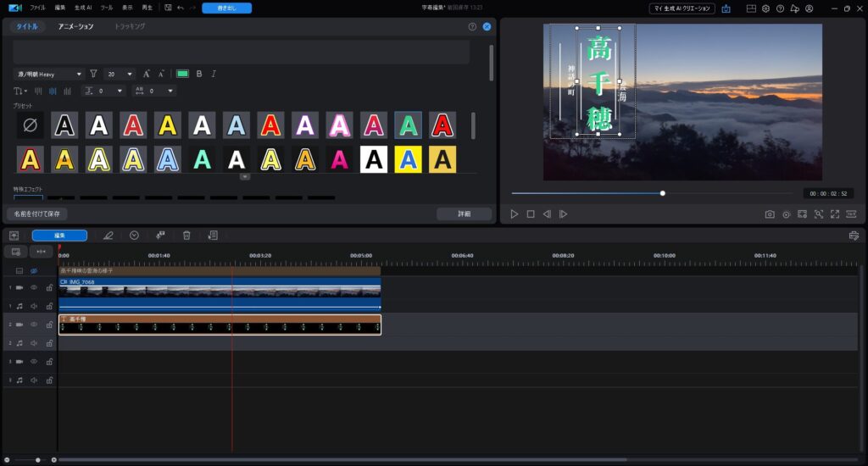Click the save project floppy disk icon
This screenshot has width=868, height=466.
(x=168, y=8)
